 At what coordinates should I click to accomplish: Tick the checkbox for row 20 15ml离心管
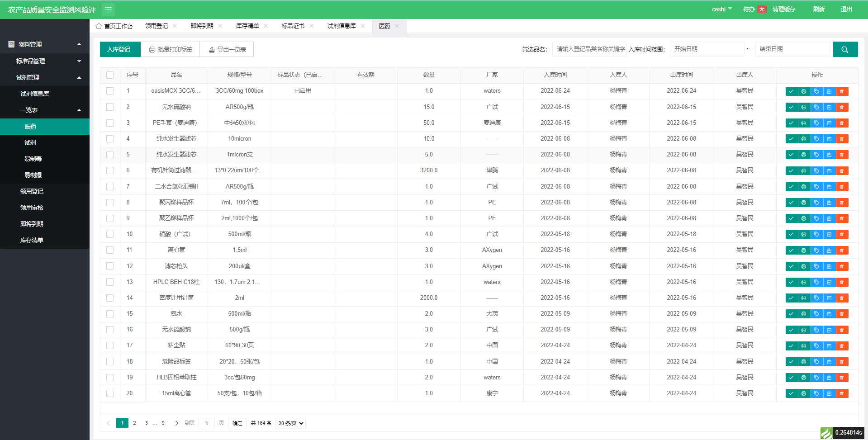110,393
